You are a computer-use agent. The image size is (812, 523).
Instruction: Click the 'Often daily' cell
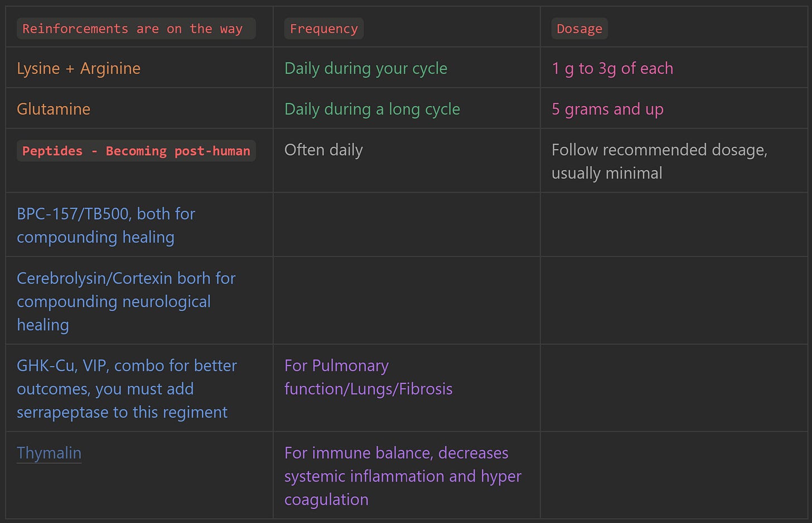(x=323, y=150)
